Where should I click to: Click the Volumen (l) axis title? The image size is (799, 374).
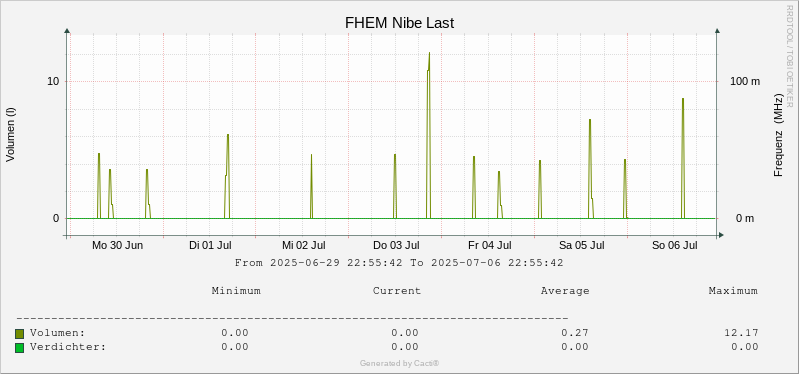click(11, 135)
